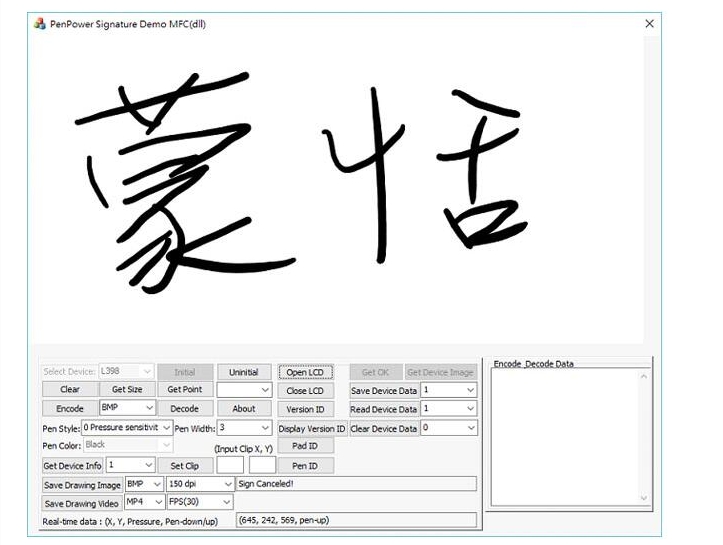Click the About button

tap(243, 409)
